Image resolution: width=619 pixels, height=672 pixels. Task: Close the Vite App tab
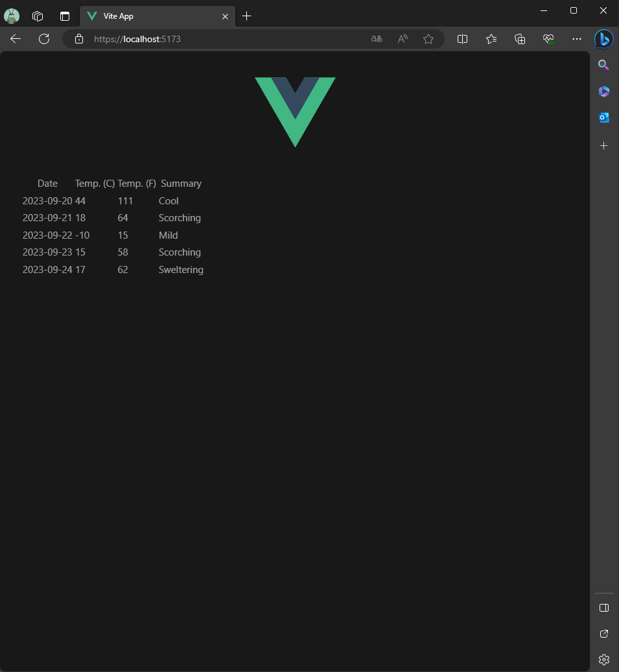click(x=225, y=16)
